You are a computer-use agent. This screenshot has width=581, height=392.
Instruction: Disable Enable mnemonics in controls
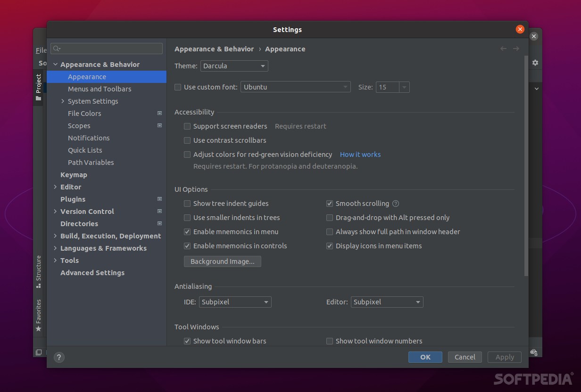click(187, 246)
